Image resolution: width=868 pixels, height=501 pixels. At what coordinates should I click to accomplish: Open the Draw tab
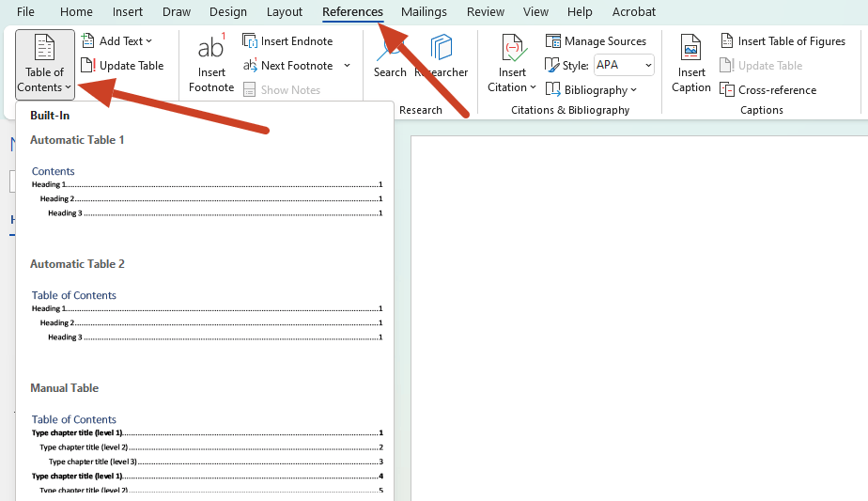point(177,11)
